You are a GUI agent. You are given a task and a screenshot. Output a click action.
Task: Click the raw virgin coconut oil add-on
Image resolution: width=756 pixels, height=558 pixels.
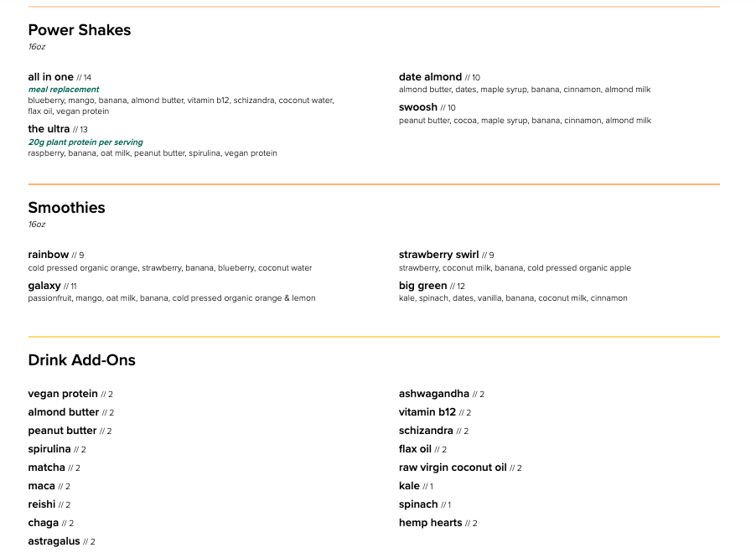453,468
